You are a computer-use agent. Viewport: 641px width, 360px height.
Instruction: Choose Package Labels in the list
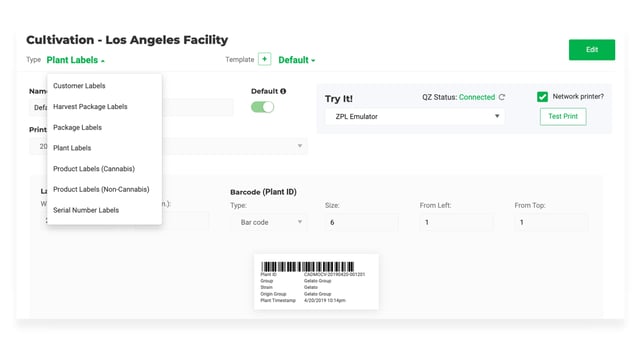click(77, 127)
